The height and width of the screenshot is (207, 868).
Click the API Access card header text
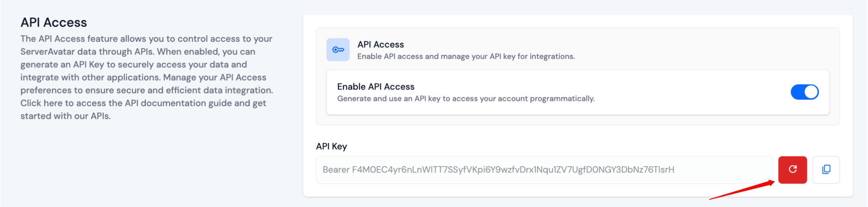(380, 44)
